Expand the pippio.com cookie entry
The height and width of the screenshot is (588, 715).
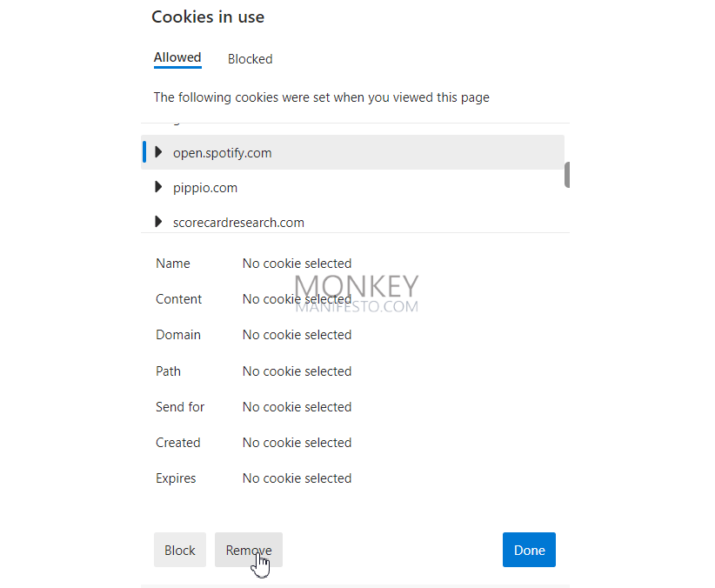(x=158, y=186)
